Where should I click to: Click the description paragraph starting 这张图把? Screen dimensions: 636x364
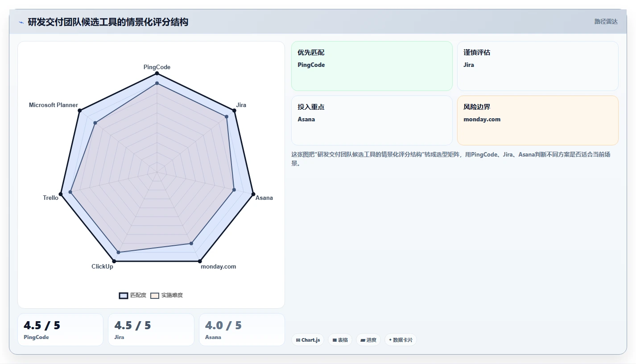pos(454,159)
